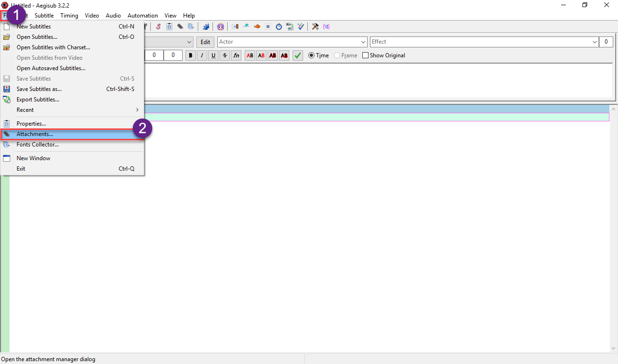The width and height of the screenshot is (618, 364).
Task: Click into the subtitle text edit box
Action: coord(378,81)
